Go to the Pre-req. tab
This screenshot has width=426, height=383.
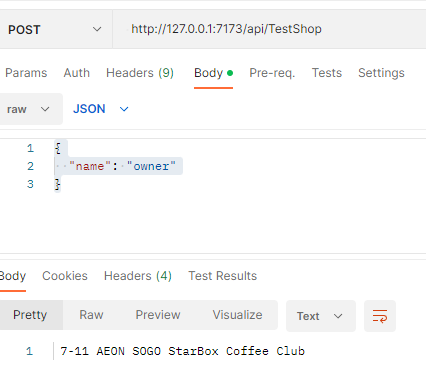272,73
